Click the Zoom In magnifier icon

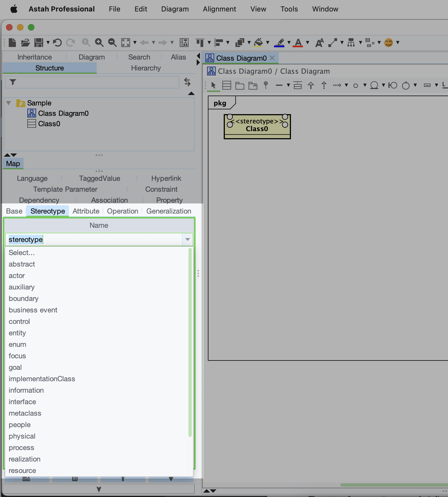[99, 43]
